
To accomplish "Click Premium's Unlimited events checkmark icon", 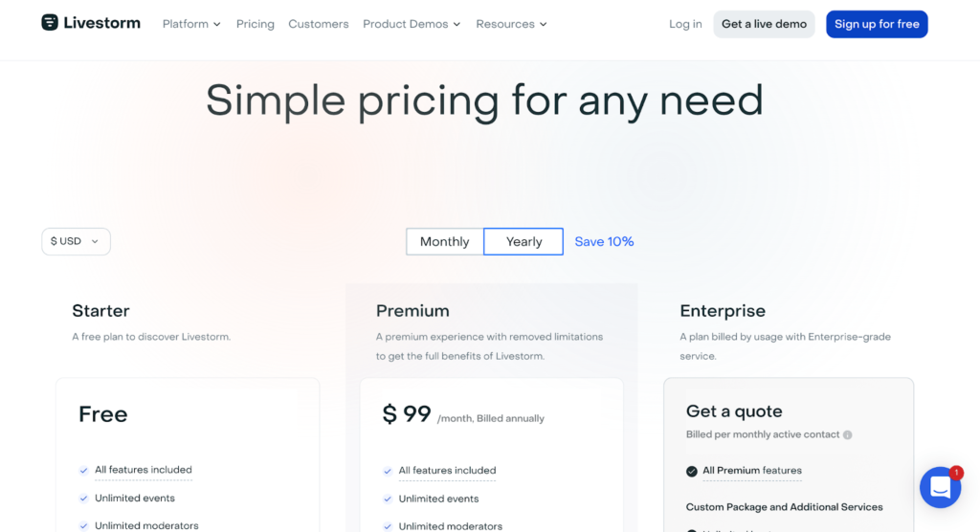I will click(x=388, y=499).
